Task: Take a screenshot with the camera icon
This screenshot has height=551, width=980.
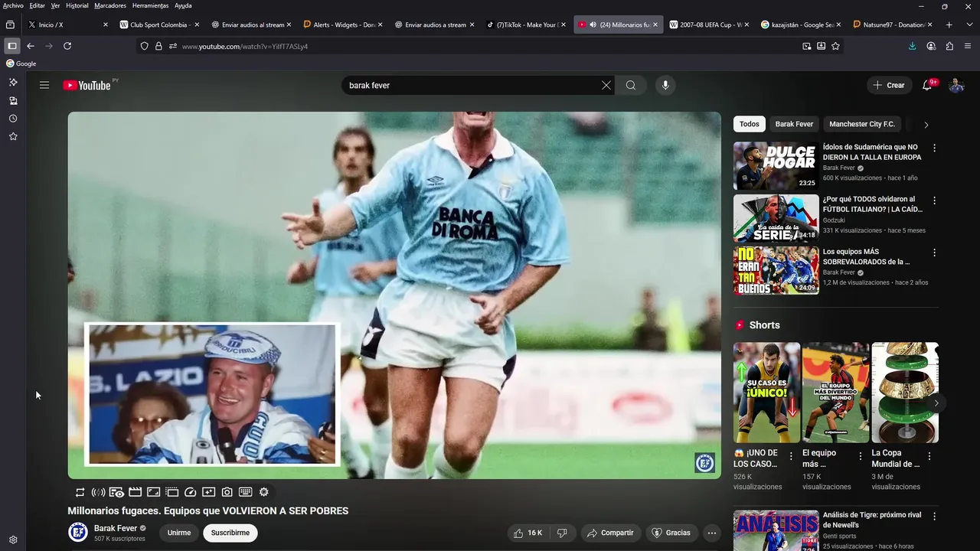Action: tap(227, 492)
